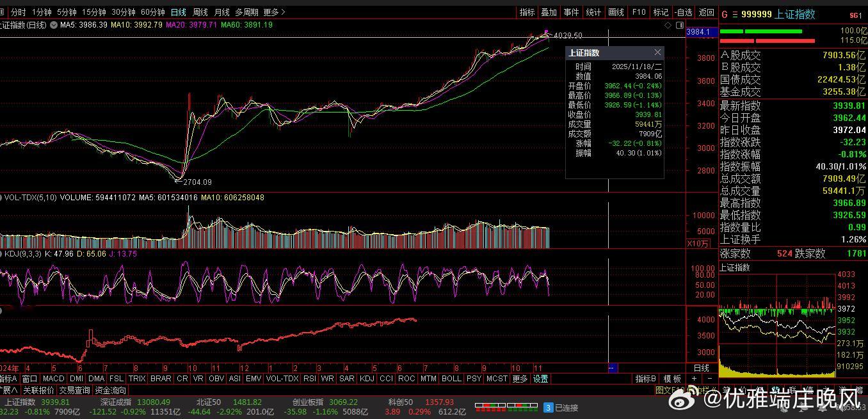Image resolution: width=868 pixels, height=419 pixels.
Task: Open the 资金流向 tab
Action: (110, 390)
